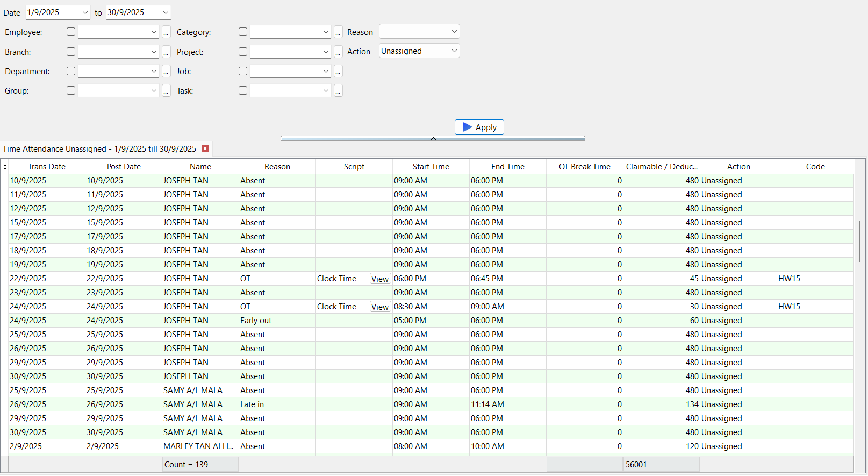Image resolution: width=868 pixels, height=476 pixels.
Task: Open the end date dropdown 30/9/2025
Action: click(166, 12)
